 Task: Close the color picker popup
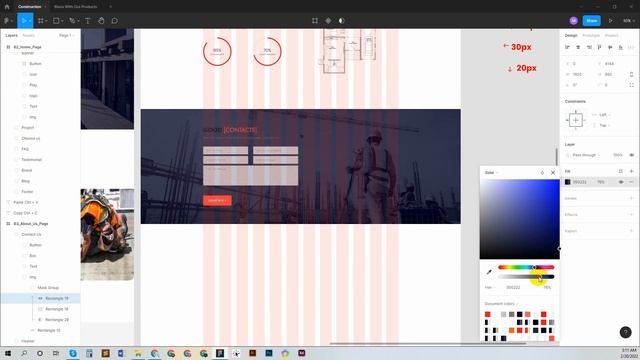point(553,173)
